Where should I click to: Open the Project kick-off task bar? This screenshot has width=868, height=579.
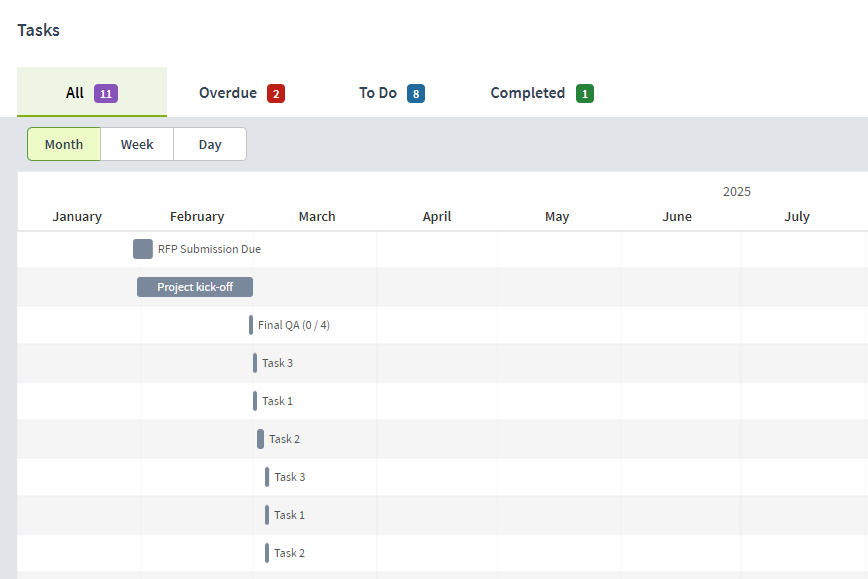195,287
